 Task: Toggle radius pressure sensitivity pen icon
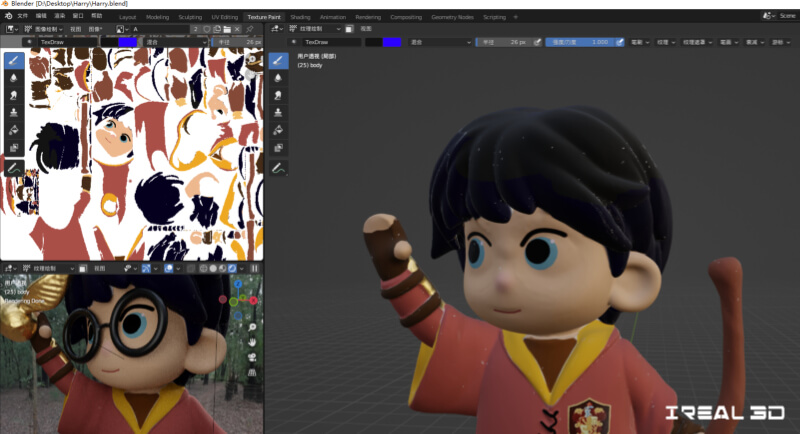point(537,42)
